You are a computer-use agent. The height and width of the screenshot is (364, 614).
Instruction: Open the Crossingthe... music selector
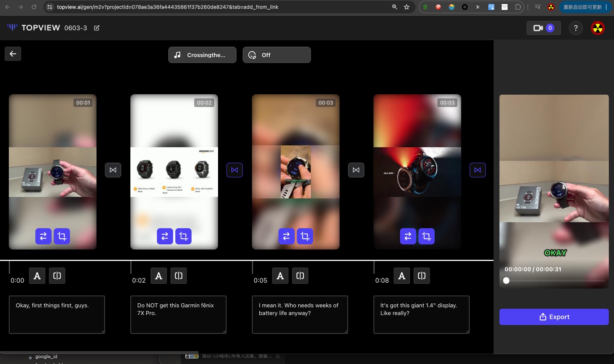tap(202, 55)
